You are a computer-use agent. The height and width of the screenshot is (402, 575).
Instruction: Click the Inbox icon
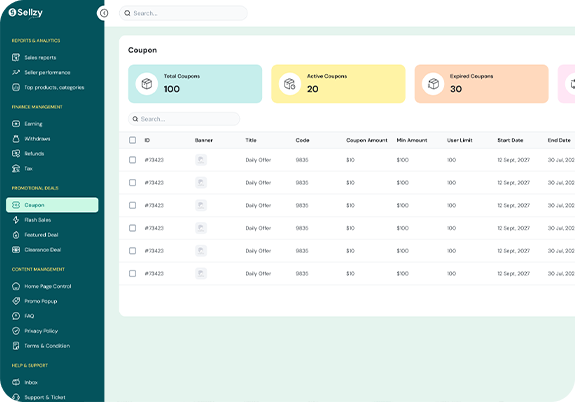pyautogui.click(x=16, y=382)
